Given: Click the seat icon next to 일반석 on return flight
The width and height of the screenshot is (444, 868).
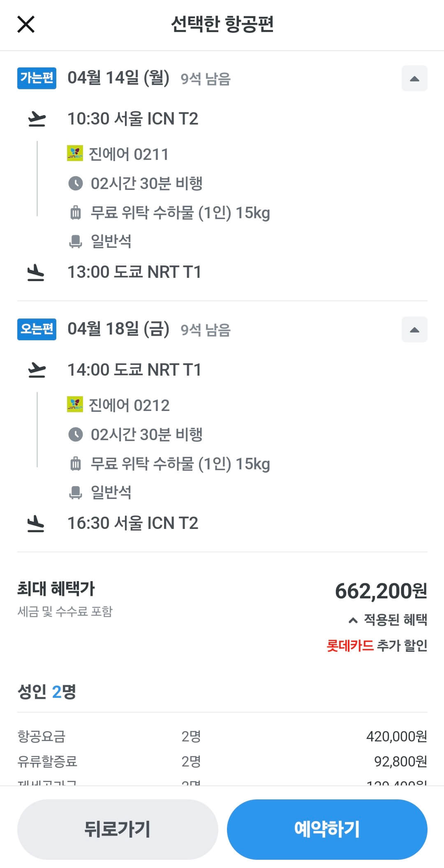Looking at the screenshot, I should (x=76, y=492).
